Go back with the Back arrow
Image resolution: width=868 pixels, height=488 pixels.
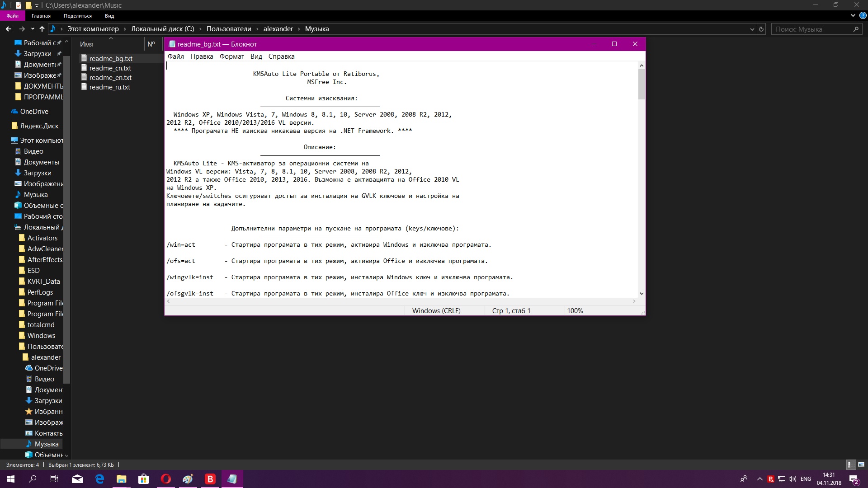[9, 29]
